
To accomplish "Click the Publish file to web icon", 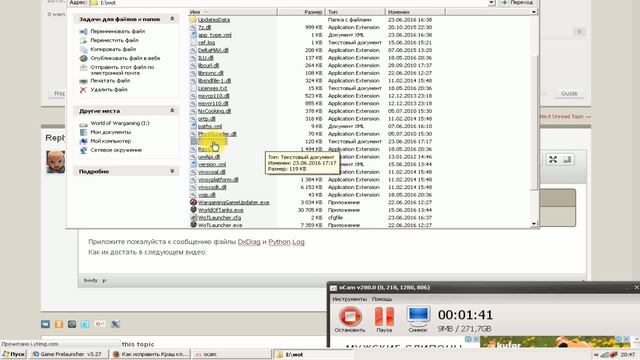I will pyautogui.click(x=83, y=58).
